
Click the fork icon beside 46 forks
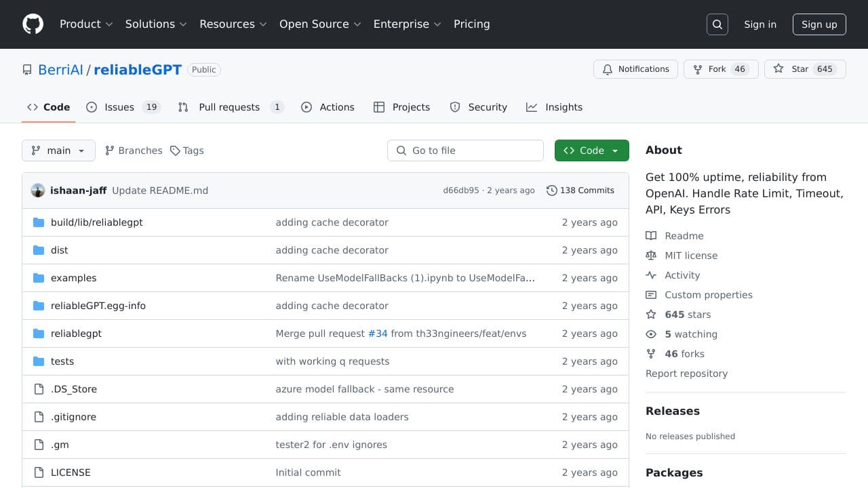click(651, 354)
